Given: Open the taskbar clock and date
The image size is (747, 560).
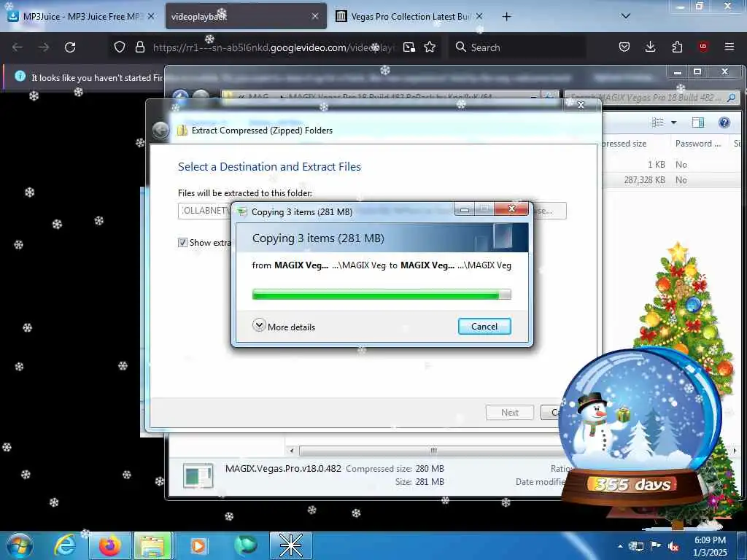Looking at the screenshot, I should (710, 546).
